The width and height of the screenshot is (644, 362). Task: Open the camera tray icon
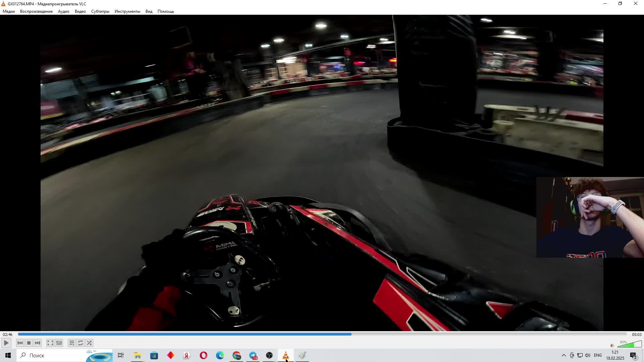click(572, 355)
